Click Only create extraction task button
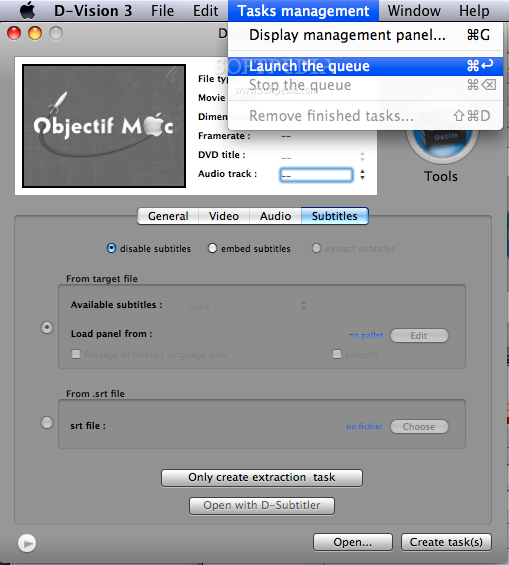This screenshot has width=509, height=565. [262, 478]
